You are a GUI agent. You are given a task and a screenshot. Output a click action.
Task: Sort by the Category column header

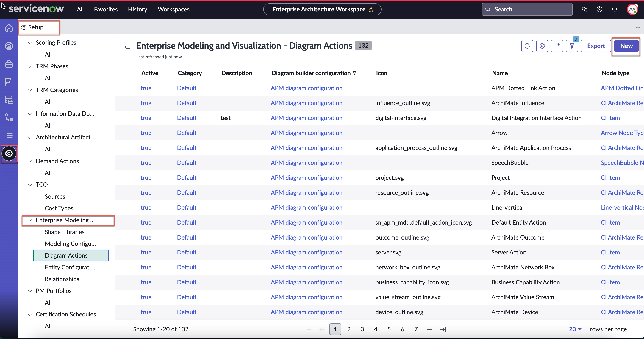[x=190, y=73]
